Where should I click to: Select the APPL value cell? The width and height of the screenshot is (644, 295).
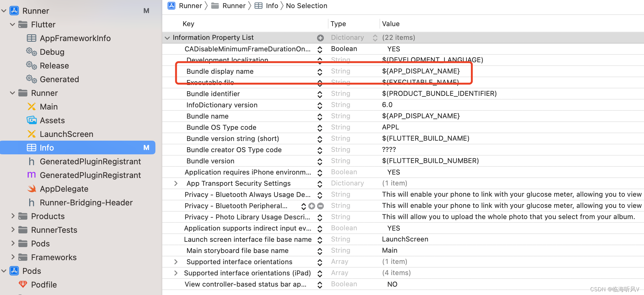tap(390, 127)
